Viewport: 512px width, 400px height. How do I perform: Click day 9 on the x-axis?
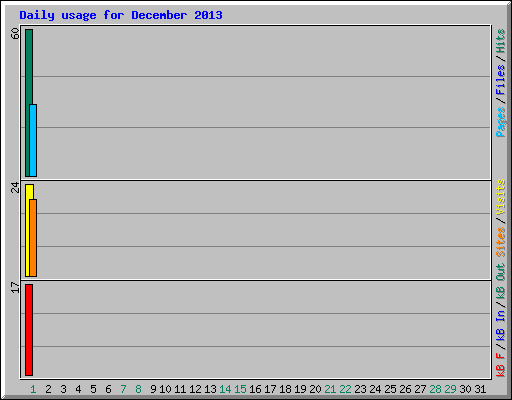pyautogui.click(x=153, y=389)
